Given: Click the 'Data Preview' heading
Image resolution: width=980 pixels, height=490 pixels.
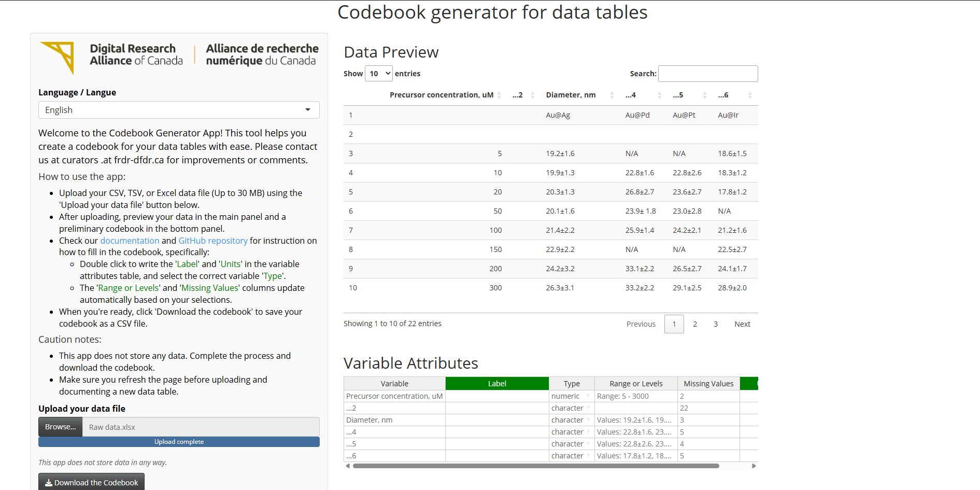Looking at the screenshot, I should (391, 52).
